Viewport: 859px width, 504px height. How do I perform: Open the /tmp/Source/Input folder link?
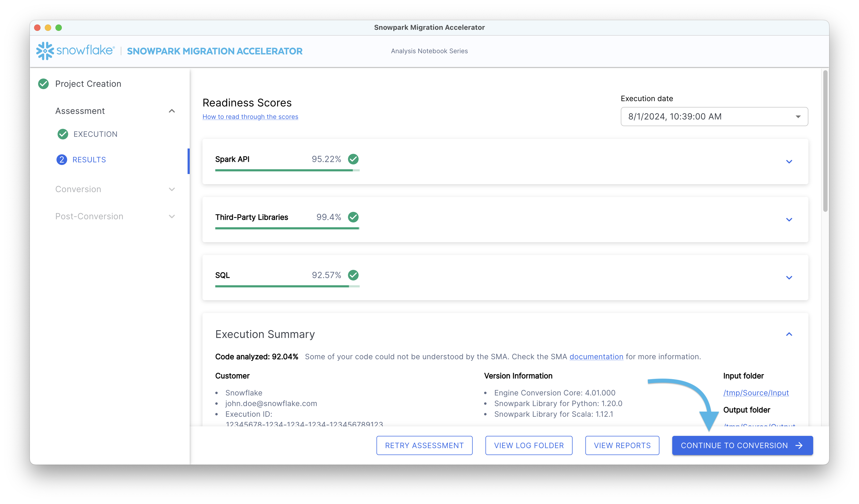point(756,393)
